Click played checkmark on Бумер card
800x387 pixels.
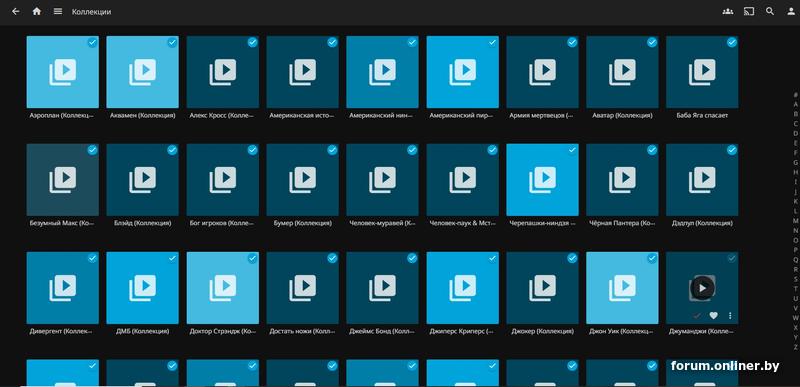[332, 150]
